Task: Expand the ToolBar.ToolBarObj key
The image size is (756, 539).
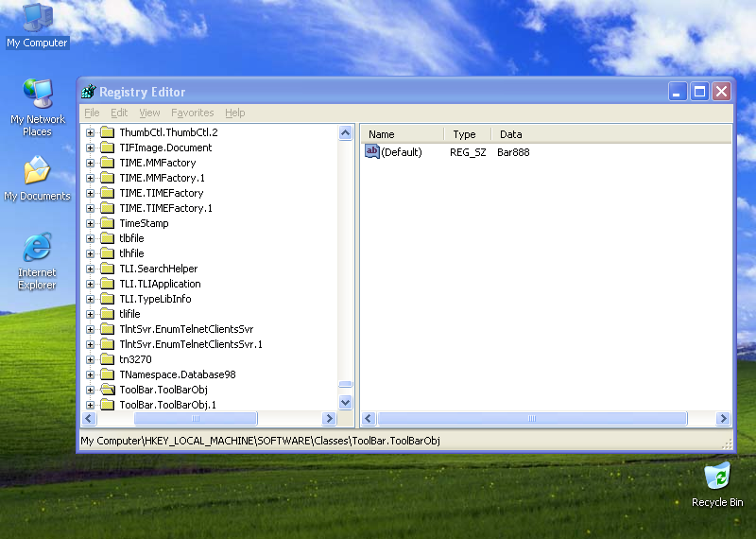Action: coord(91,390)
